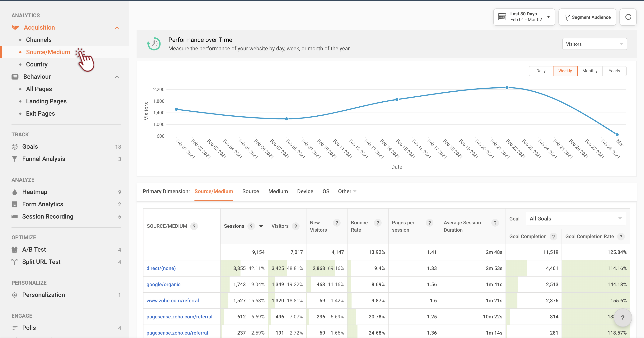Click the Heatmap flame icon
Viewport: 644px width, 338px height.
[15, 192]
